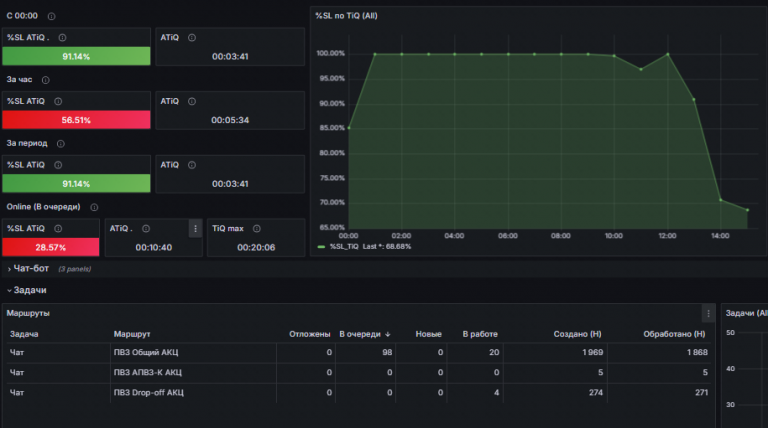Click info icon of %SL ATiQ panel under За период

point(58,165)
